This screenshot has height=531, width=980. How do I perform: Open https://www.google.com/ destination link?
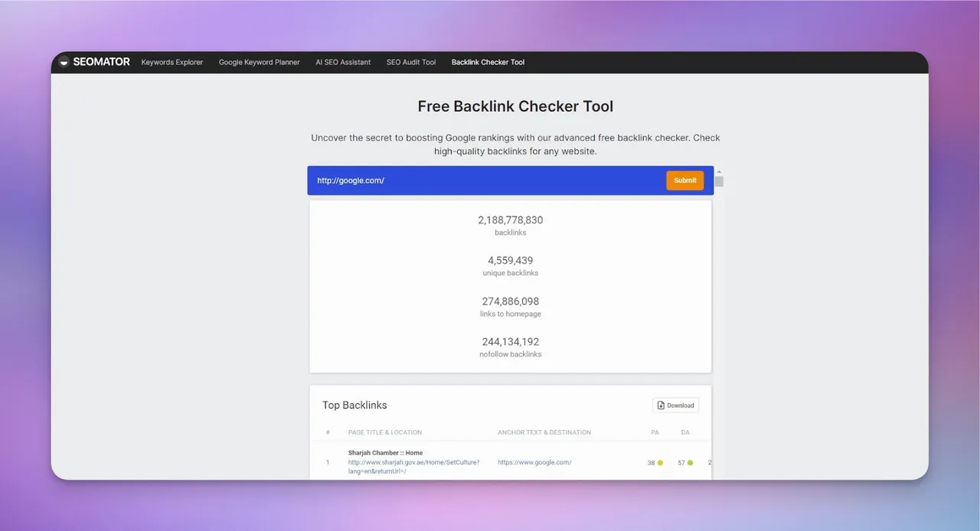coord(534,462)
